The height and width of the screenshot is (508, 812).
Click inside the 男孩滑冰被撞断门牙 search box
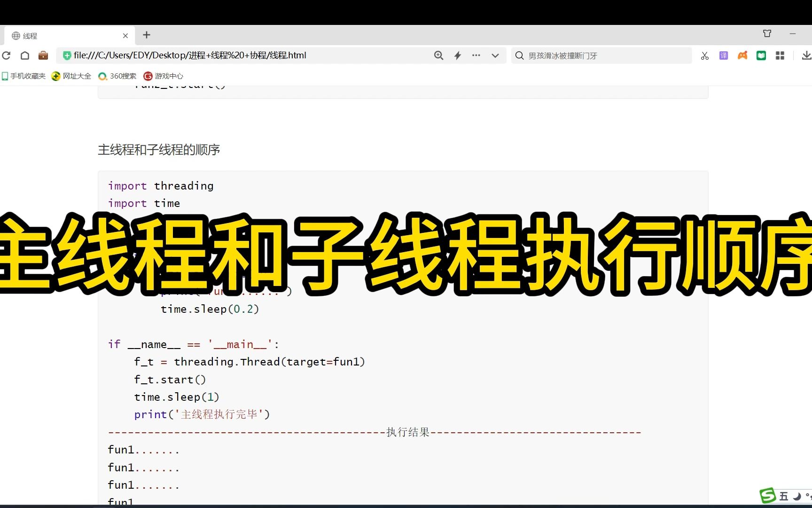[601, 56]
